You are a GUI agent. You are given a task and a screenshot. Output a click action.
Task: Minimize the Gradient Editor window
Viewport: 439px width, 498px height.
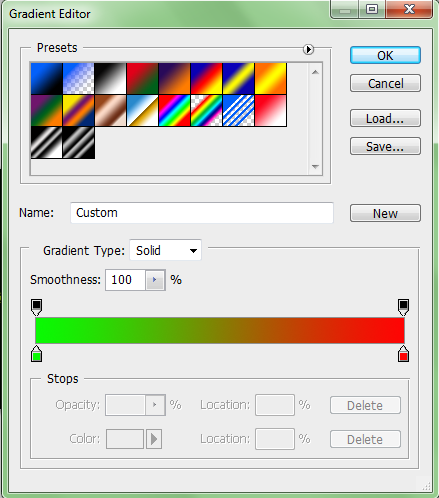point(345,9)
